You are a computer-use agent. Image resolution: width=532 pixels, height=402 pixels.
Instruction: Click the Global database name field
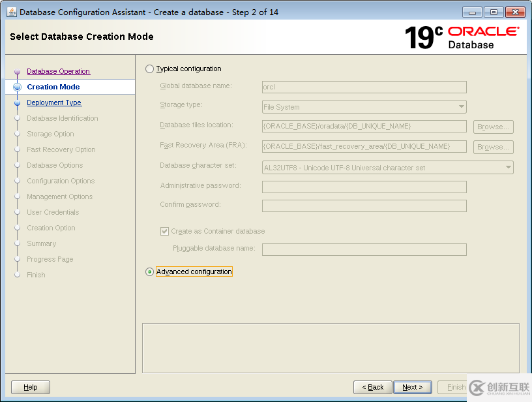[364, 87]
